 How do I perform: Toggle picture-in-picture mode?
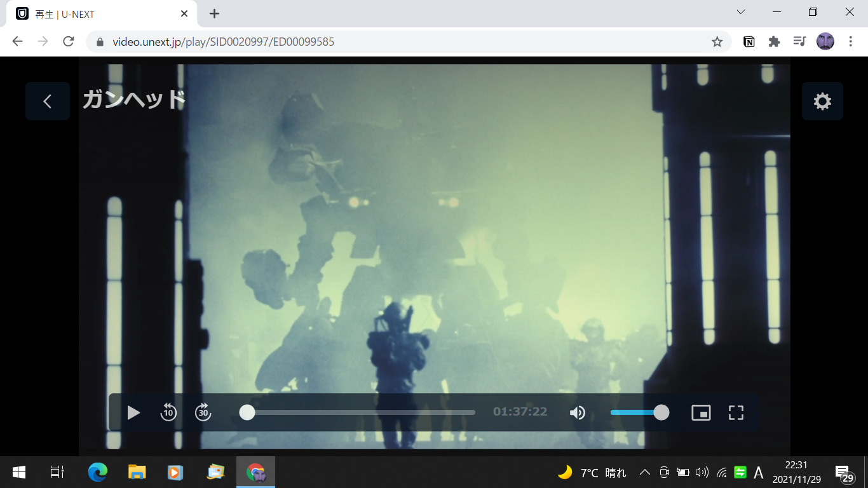[x=701, y=412]
